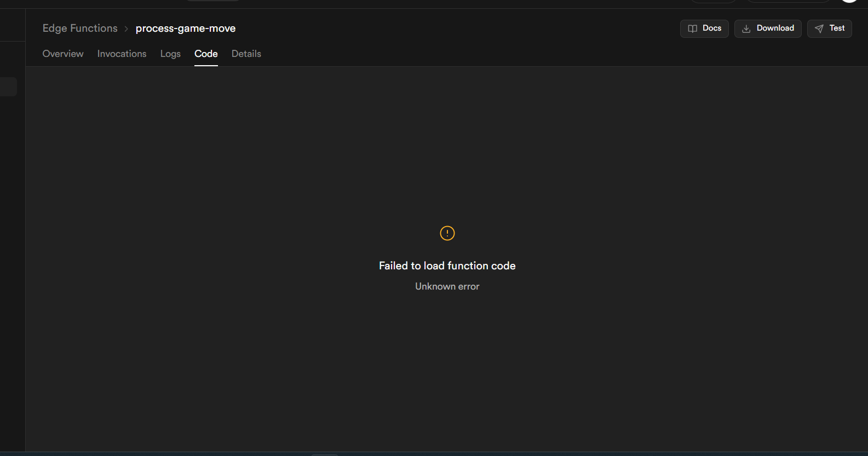Click the 'Unknown error' text
Viewport: 868px width, 456px height.
(x=447, y=286)
